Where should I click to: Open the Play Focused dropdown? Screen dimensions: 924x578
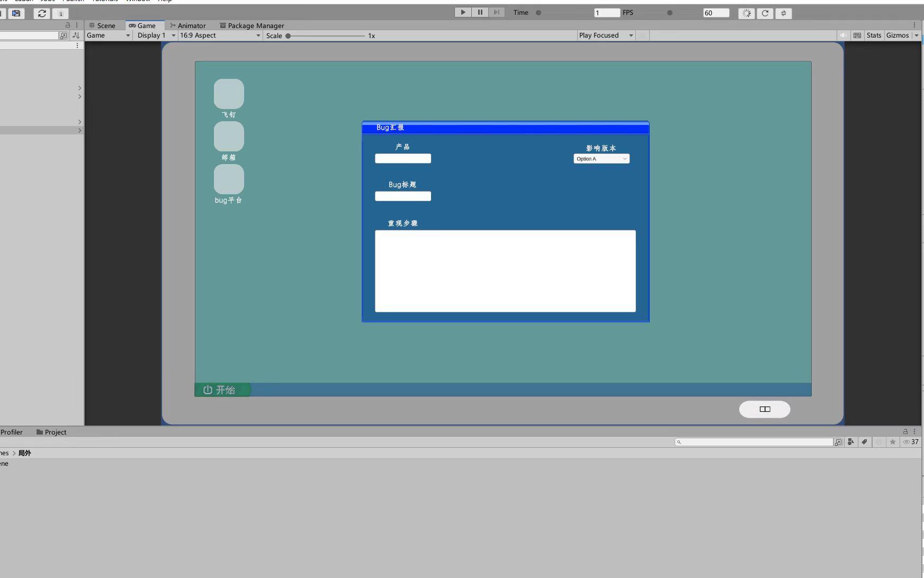606,35
